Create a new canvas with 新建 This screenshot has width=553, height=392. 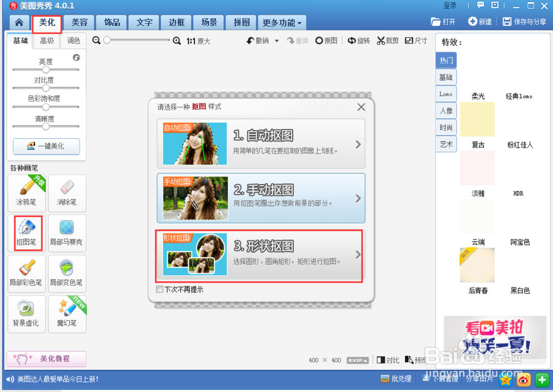pos(479,22)
